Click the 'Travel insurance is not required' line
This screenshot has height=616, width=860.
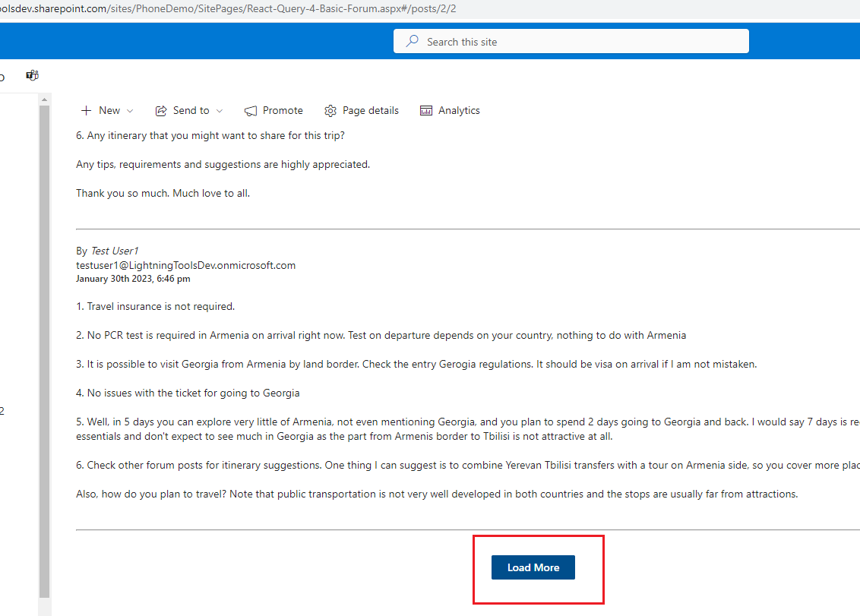point(155,306)
